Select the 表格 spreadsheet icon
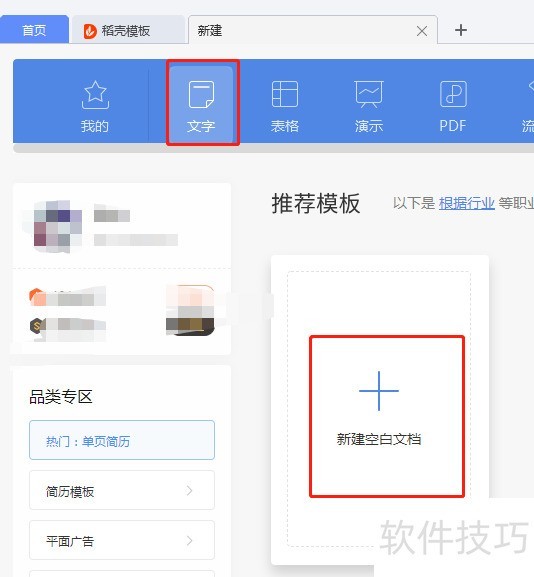 pyautogui.click(x=284, y=94)
